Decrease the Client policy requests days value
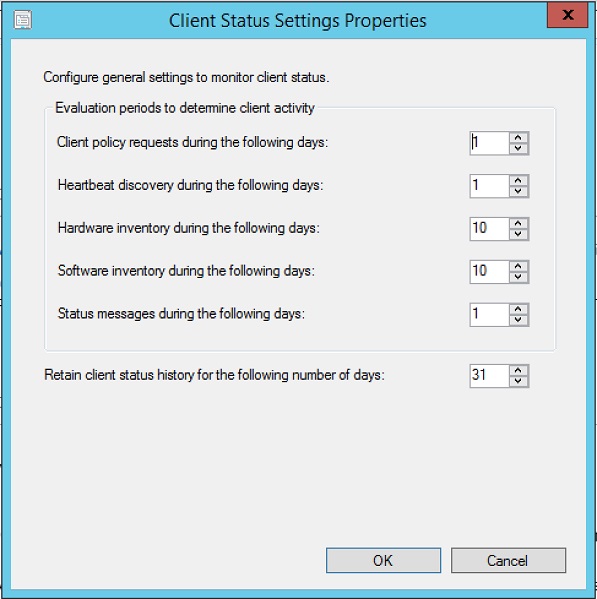Viewport: 597px width, 599px height. pyautogui.click(x=518, y=149)
